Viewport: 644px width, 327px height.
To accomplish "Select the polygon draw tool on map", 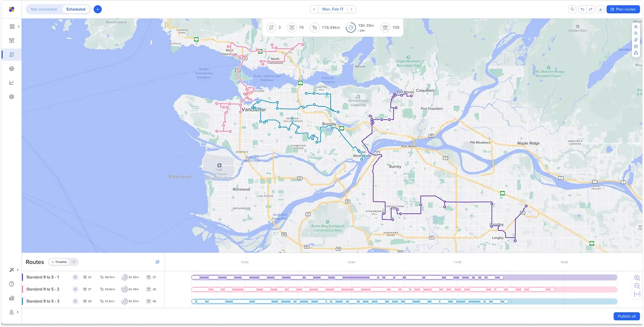I will point(636,53).
